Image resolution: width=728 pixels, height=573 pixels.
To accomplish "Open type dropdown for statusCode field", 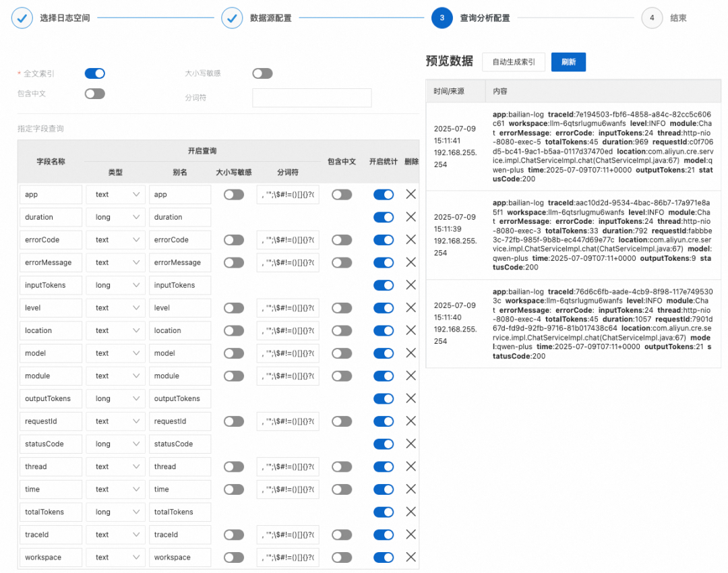I will pyautogui.click(x=115, y=444).
